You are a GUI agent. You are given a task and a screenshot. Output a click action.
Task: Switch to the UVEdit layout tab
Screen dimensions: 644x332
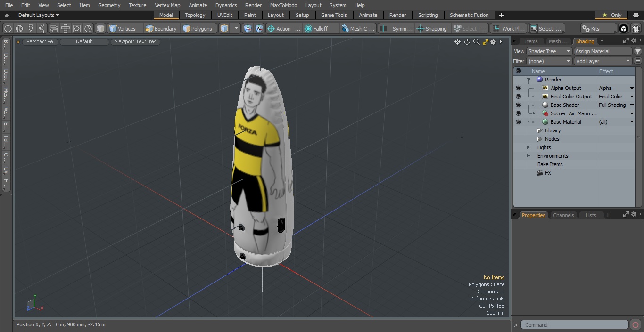pos(225,15)
